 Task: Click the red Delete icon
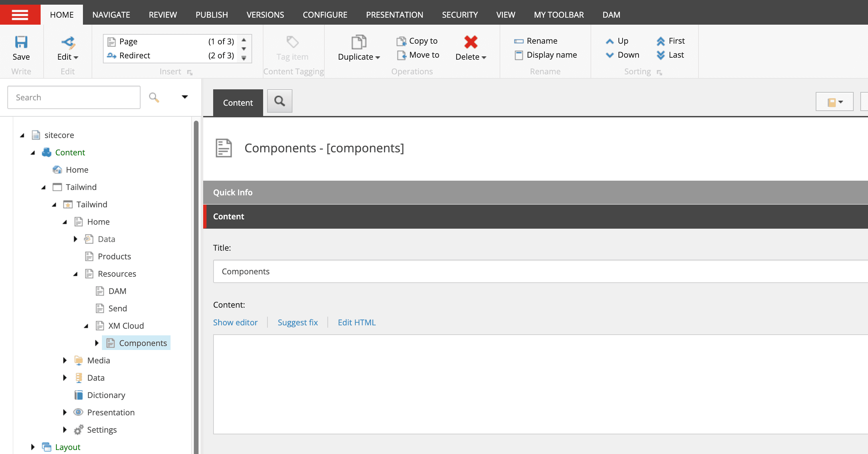coord(470,42)
